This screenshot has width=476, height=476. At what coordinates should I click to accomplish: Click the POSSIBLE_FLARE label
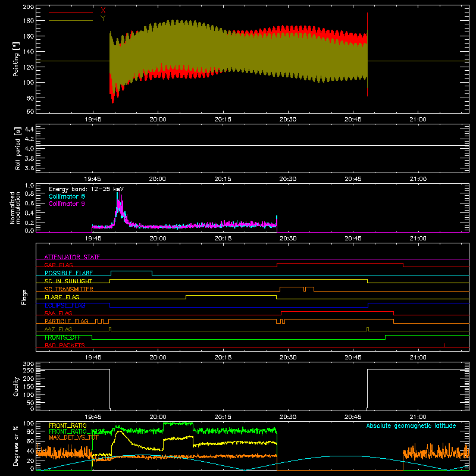tap(68, 273)
